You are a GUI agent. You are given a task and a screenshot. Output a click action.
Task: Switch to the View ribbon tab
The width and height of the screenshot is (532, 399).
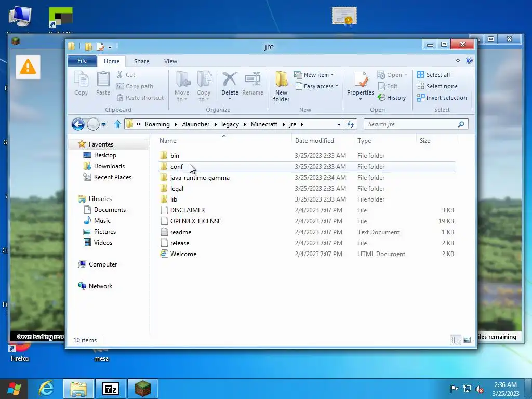pos(170,61)
